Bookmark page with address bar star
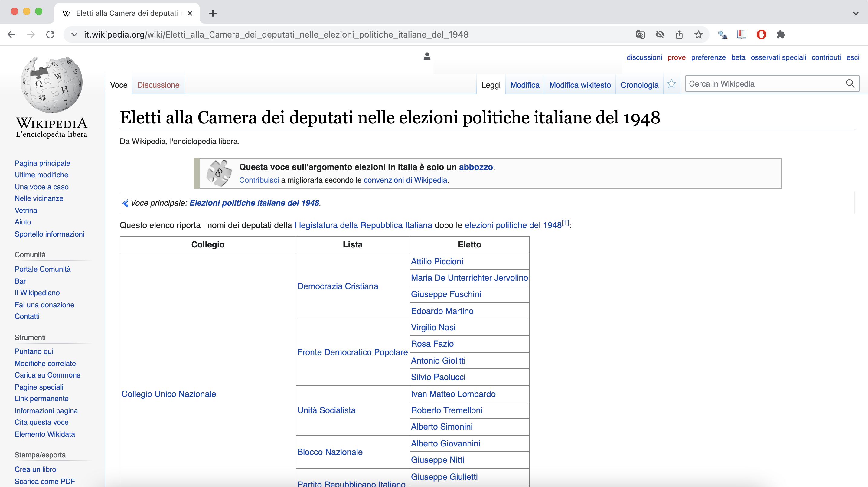This screenshot has height=487, width=868. pyautogui.click(x=699, y=34)
